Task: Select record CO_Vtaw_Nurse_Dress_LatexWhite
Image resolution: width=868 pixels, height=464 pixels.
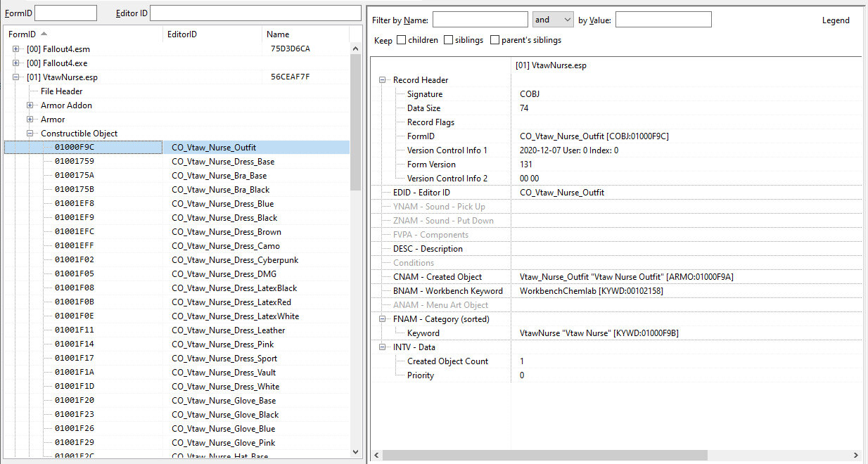Action: (177, 316)
